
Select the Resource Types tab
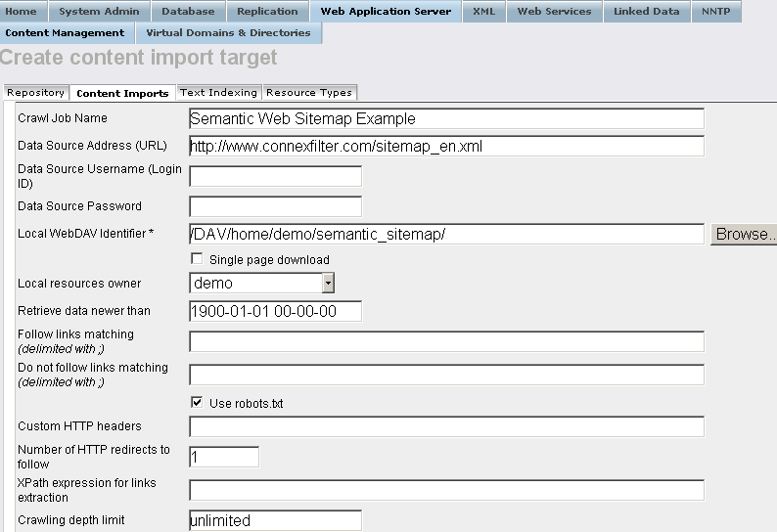(308, 93)
